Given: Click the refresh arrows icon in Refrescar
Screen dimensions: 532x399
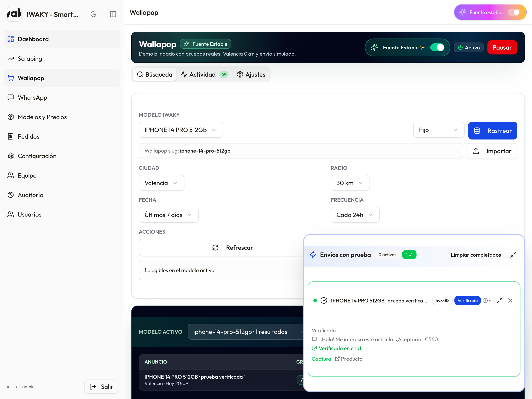Looking at the screenshot, I should [x=215, y=247].
